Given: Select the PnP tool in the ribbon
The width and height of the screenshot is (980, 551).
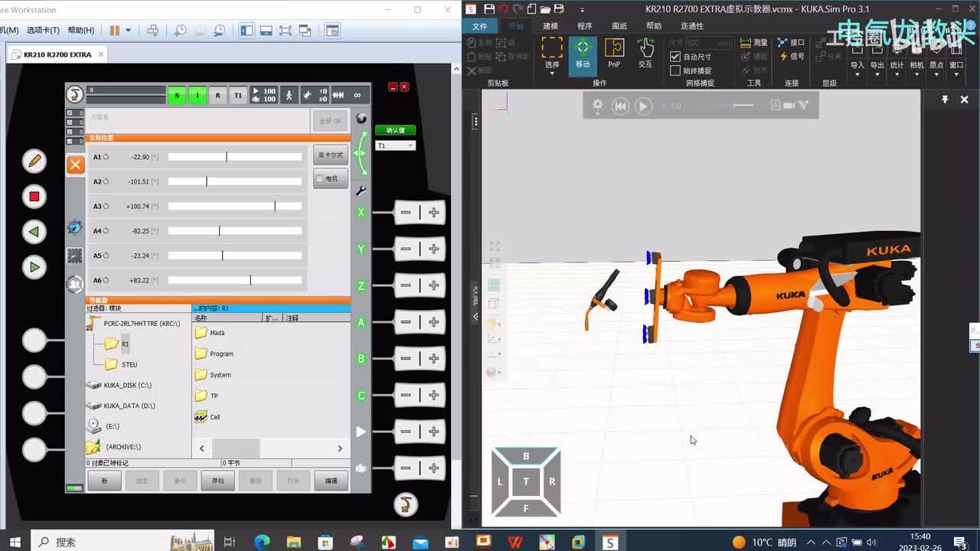Looking at the screenshot, I should tap(614, 54).
